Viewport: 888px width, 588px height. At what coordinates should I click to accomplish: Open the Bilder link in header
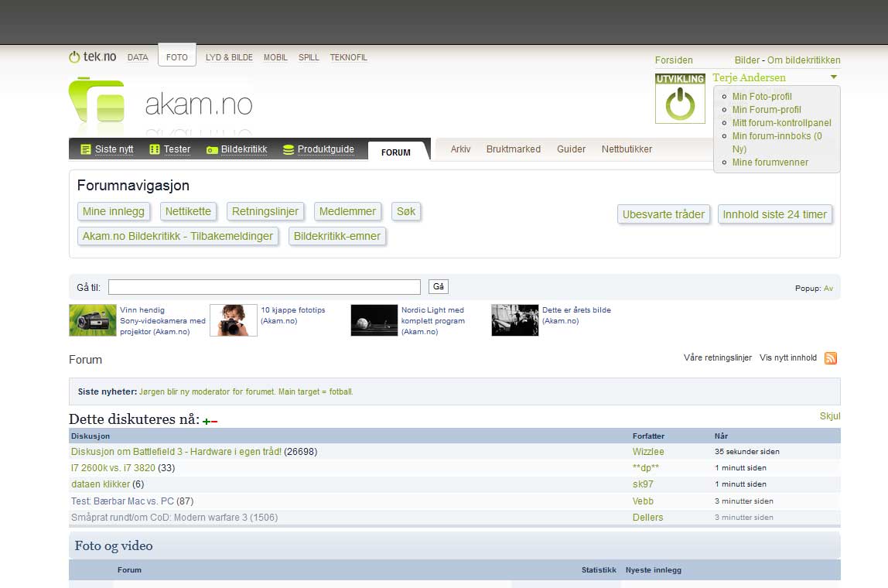click(747, 60)
